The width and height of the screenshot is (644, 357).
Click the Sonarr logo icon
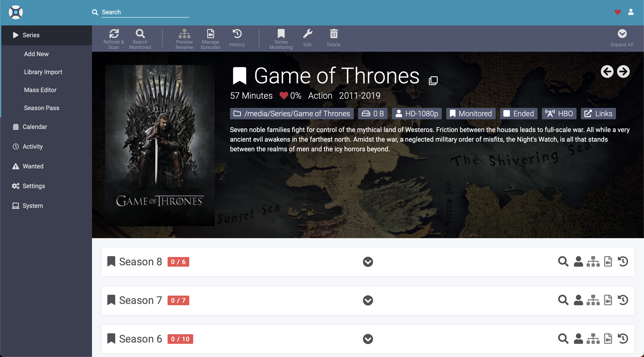(16, 12)
